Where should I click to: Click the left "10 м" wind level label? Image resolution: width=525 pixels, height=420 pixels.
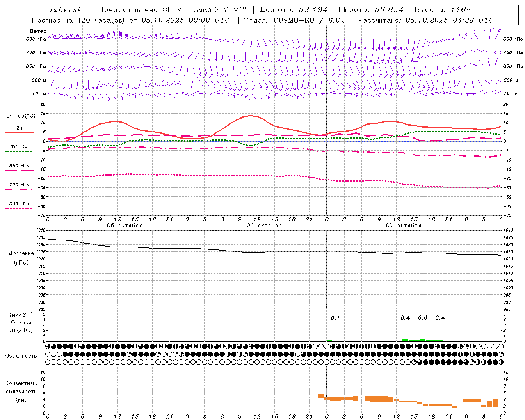39,94
